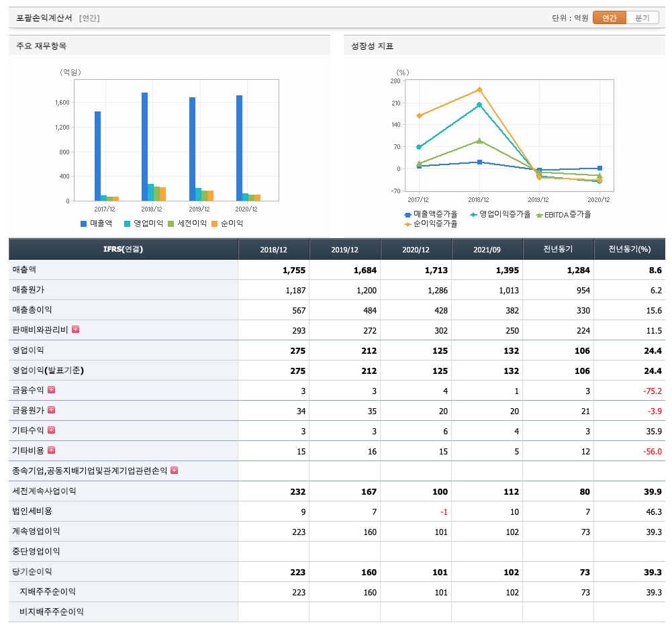Image resolution: width=672 pixels, height=633 pixels.
Task: Click the 성장성 지표 panel heading
Action: (372, 46)
